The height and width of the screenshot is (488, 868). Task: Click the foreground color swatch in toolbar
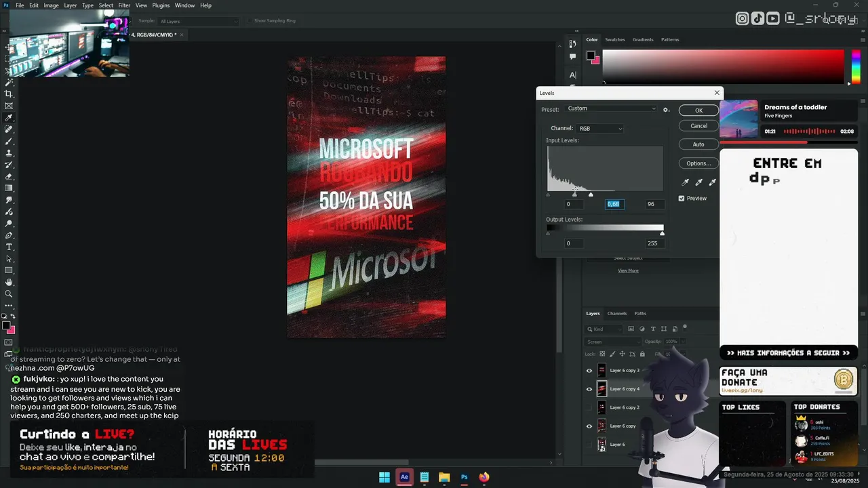[x=6, y=325]
